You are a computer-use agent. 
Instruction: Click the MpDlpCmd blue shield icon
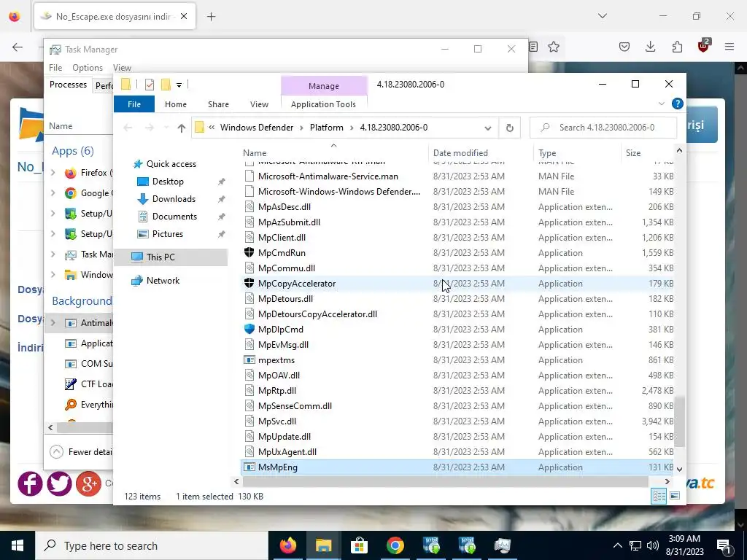click(x=249, y=329)
